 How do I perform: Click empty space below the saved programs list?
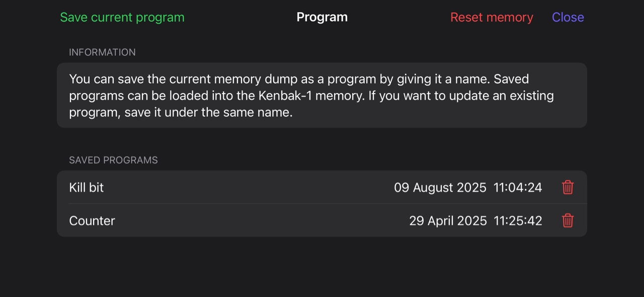click(x=322, y=267)
